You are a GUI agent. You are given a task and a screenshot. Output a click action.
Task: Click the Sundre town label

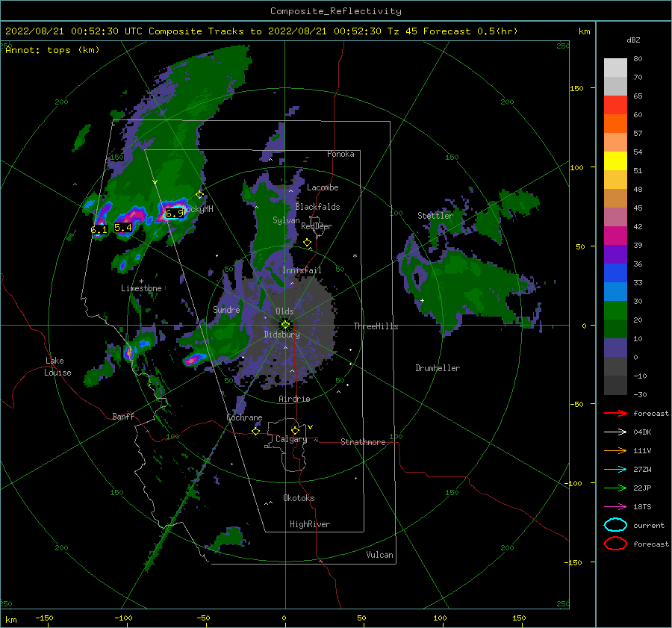[226, 309]
